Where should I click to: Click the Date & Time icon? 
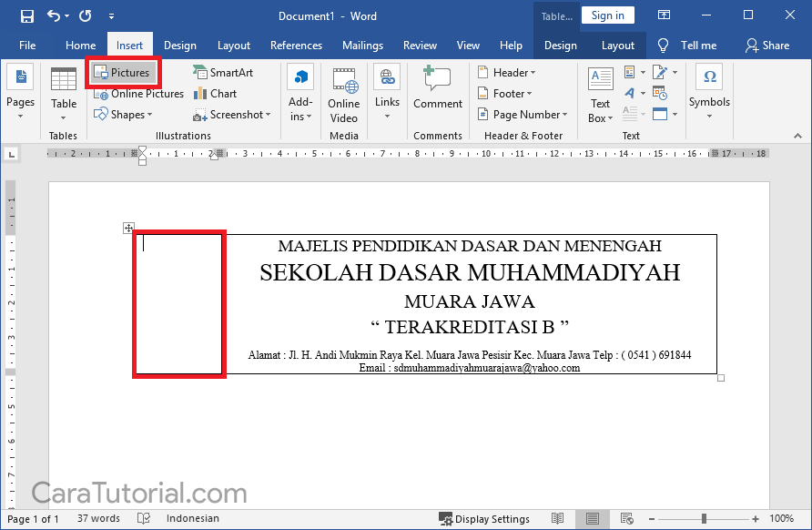(660, 93)
